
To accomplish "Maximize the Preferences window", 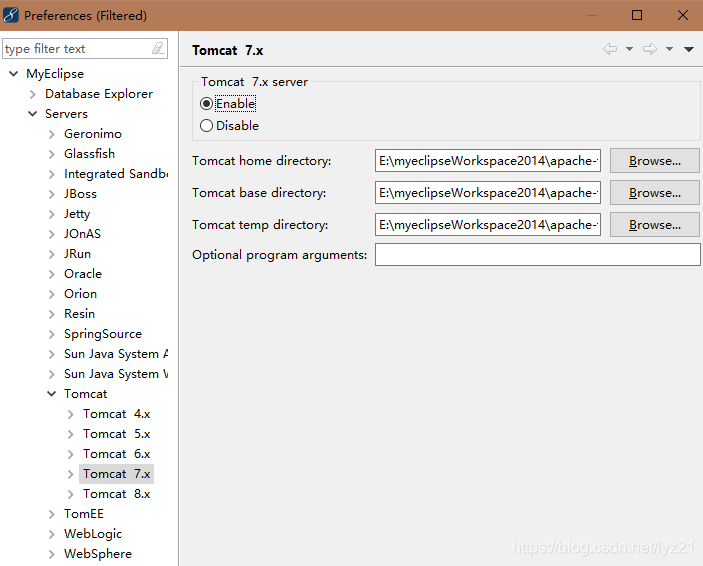I will click(637, 15).
